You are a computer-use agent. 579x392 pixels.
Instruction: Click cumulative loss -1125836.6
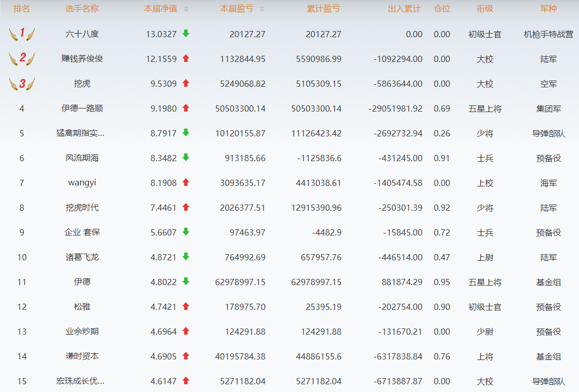[x=319, y=158]
